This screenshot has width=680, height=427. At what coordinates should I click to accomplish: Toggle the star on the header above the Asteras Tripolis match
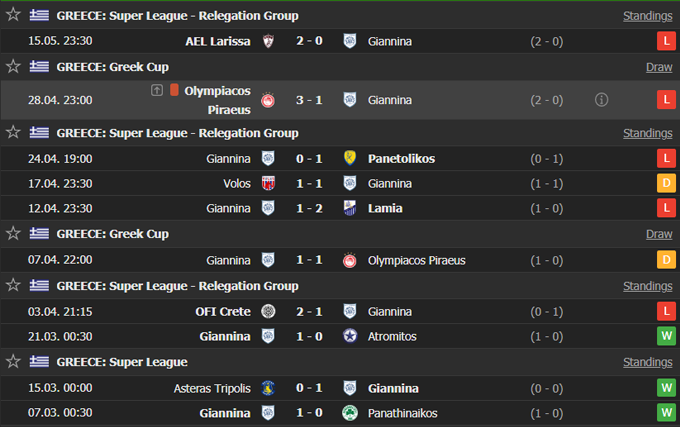[x=13, y=361]
